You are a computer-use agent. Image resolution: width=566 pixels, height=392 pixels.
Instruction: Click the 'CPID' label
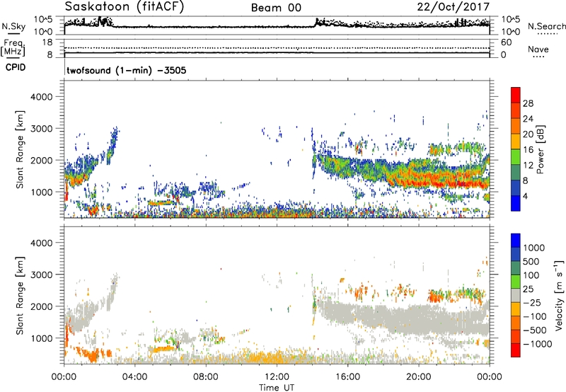click(16, 67)
